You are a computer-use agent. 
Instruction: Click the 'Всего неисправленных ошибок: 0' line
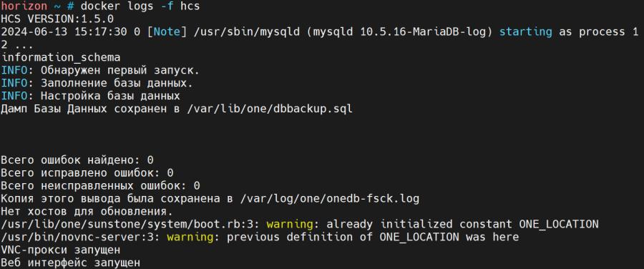(100, 185)
